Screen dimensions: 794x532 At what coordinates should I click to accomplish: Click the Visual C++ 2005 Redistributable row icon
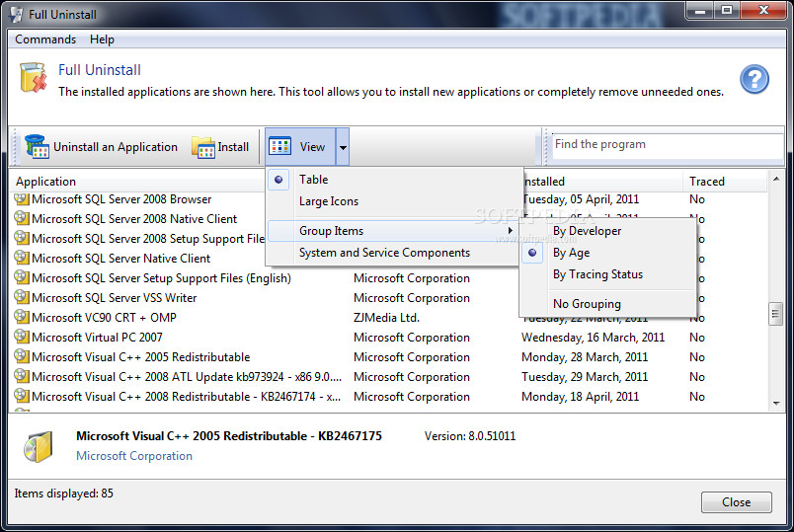pos(22,357)
